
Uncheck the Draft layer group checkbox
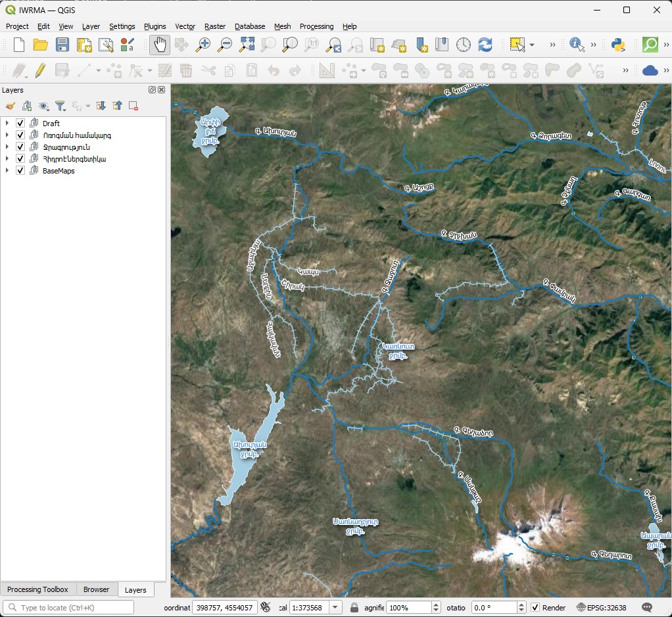[20, 124]
